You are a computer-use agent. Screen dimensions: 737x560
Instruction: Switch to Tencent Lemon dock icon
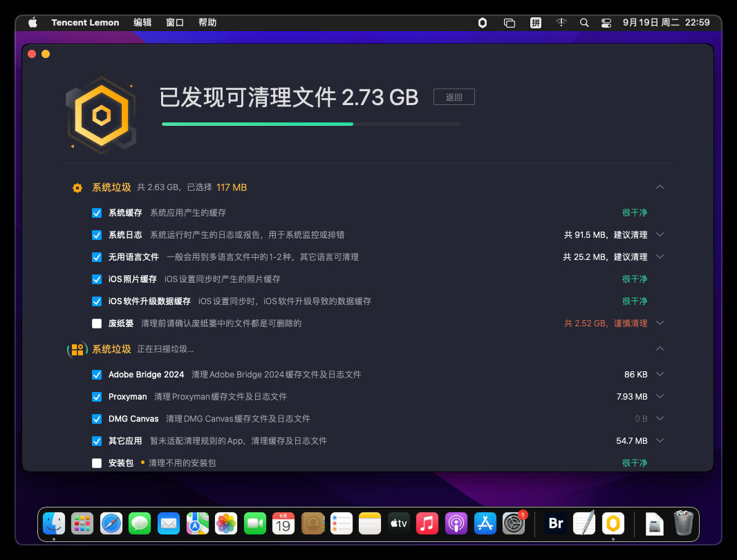point(613,523)
